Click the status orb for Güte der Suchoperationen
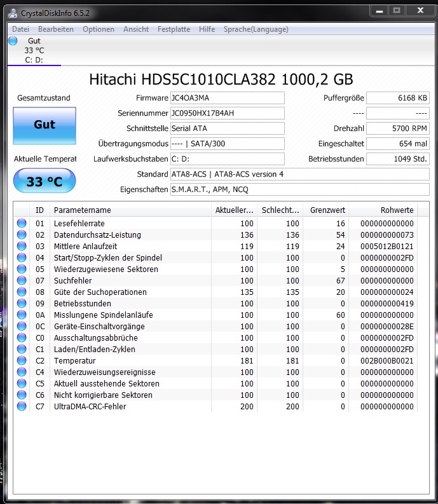 pyautogui.click(x=22, y=292)
